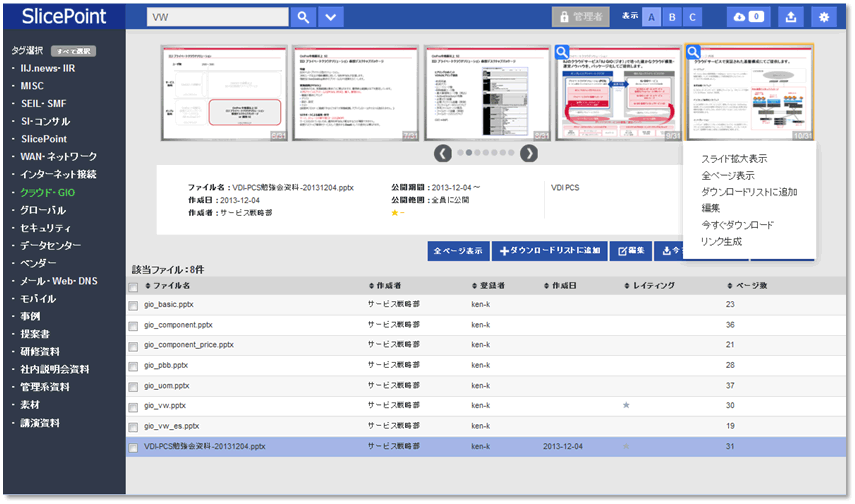The width and height of the screenshot is (855, 504).
Task: Go to previous slides with left arrow
Action: (442, 153)
